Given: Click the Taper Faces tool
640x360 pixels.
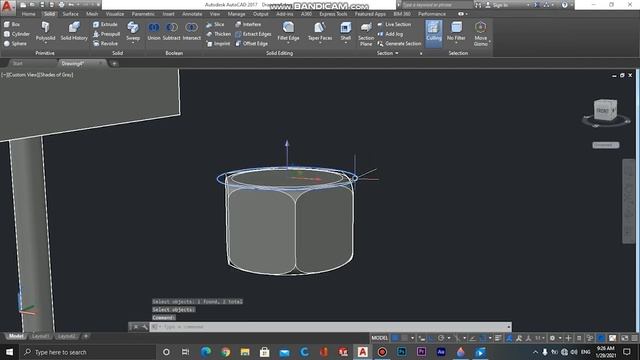Looking at the screenshot, I should click(x=320, y=31).
